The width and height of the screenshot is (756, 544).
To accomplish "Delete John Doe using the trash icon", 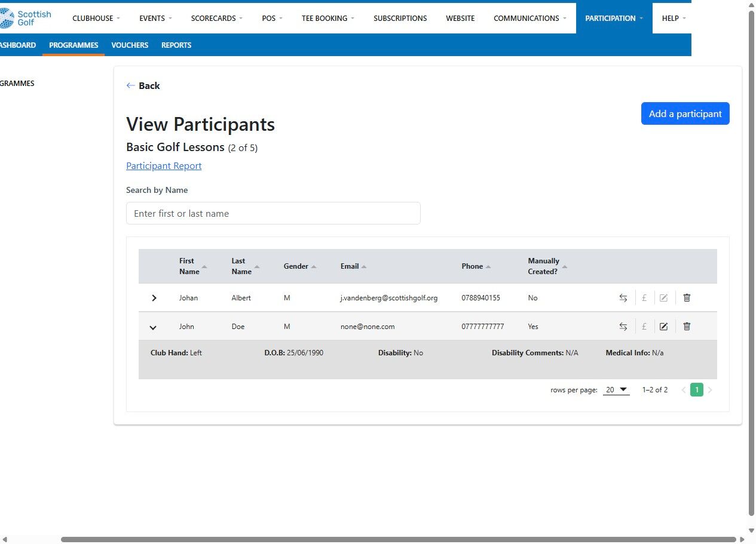I will point(687,327).
